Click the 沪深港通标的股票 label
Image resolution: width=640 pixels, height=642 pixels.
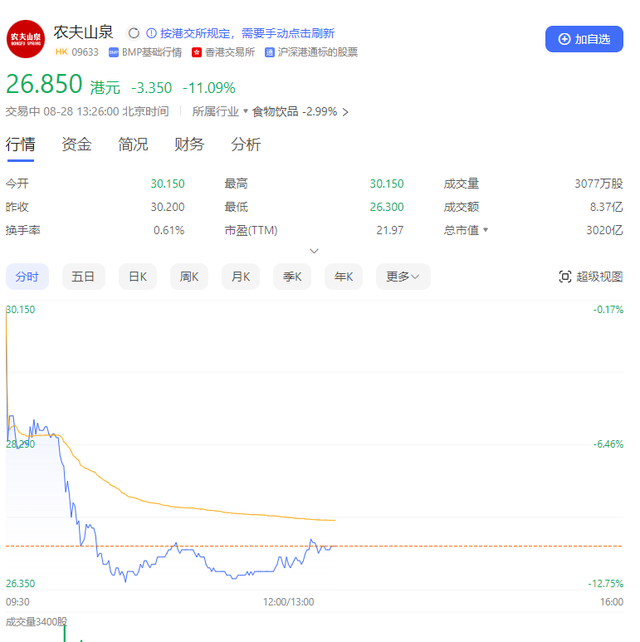click(318, 52)
